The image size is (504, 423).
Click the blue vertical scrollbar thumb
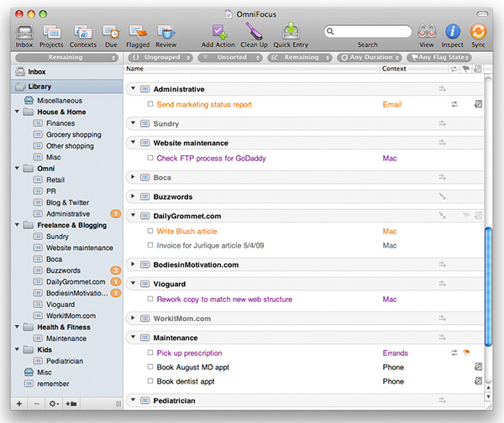pos(488,286)
